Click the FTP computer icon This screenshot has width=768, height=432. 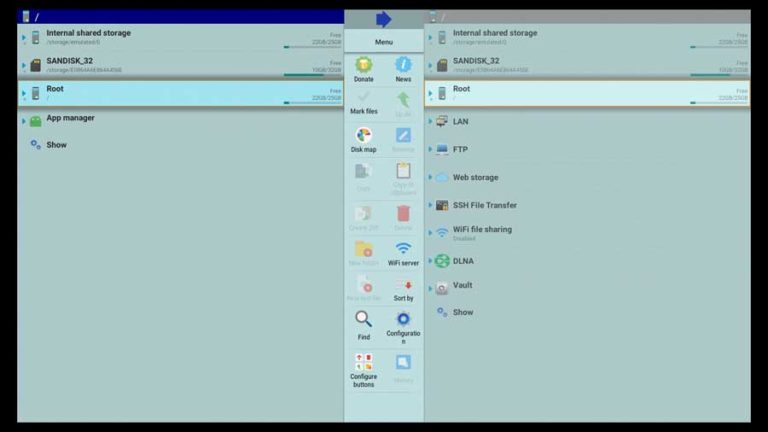[x=442, y=149]
